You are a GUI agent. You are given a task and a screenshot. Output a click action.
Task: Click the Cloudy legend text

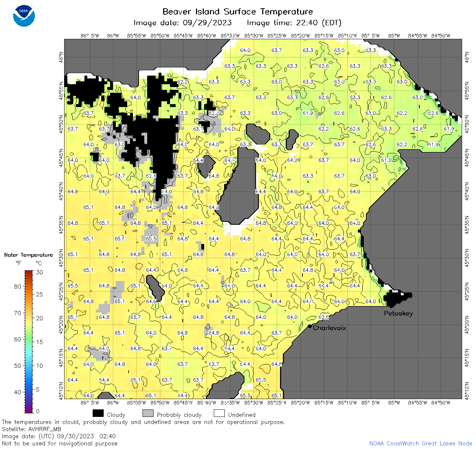[116, 415]
